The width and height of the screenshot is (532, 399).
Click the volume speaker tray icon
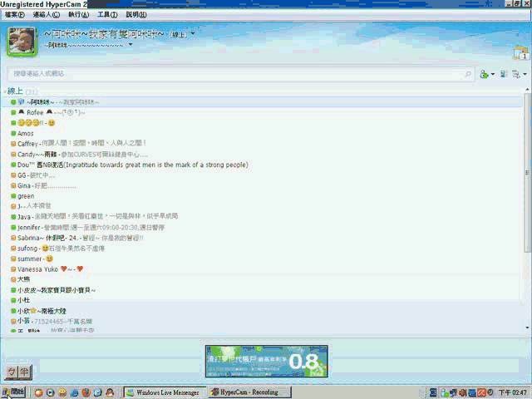[462, 393]
